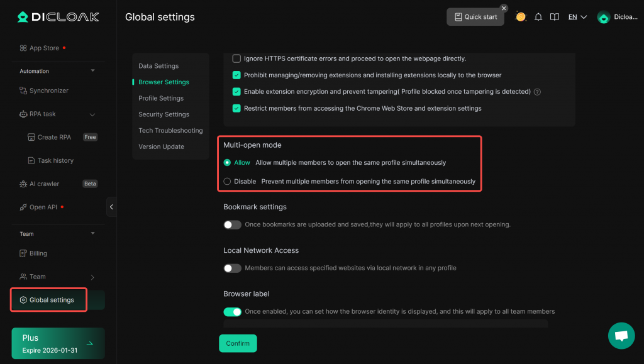The width and height of the screenshot is (644, 364).
Task: Click the Plus plan expiry banner
Action: coord(58,343)
